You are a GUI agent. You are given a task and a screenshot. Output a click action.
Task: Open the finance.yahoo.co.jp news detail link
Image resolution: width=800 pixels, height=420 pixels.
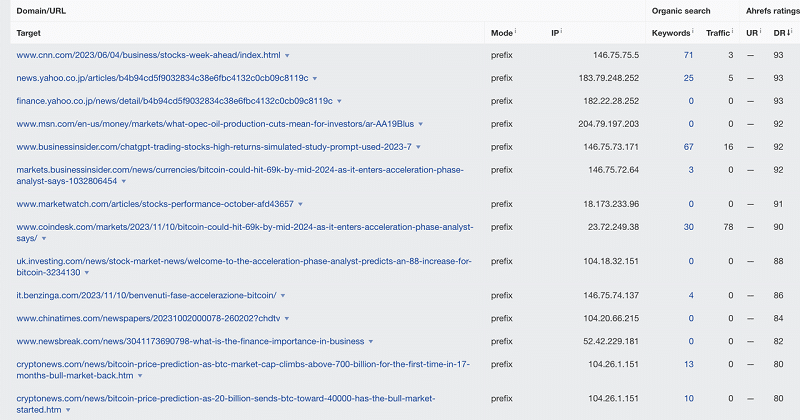click(174, 101)
